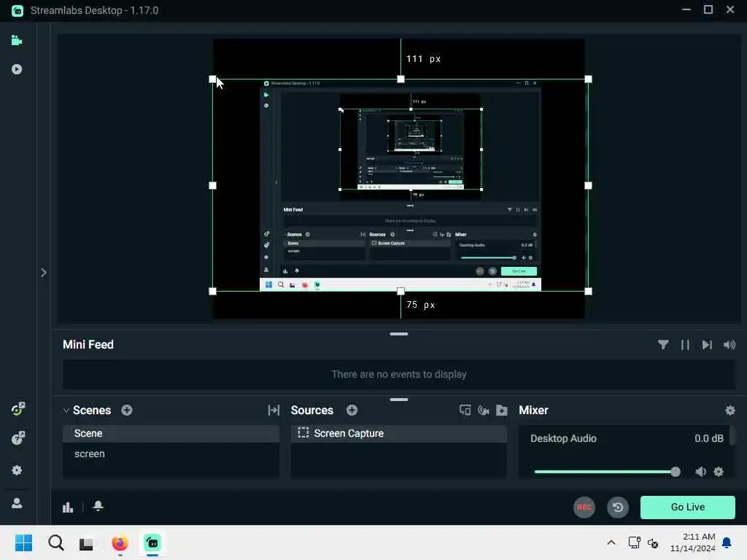Viewport: 747px width, 560px height.
Task: Open the muted volume tray icon
Action: point(653,542)
